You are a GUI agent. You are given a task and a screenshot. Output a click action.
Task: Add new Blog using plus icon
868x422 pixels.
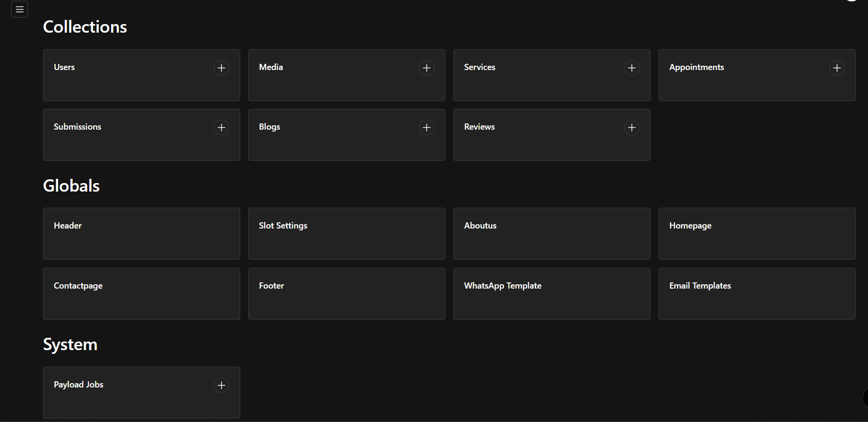tap(426, 127)
